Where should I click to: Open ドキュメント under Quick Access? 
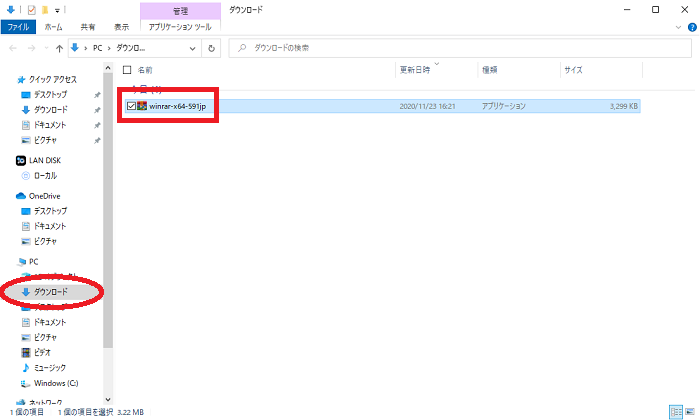click(x=50, y=125)
